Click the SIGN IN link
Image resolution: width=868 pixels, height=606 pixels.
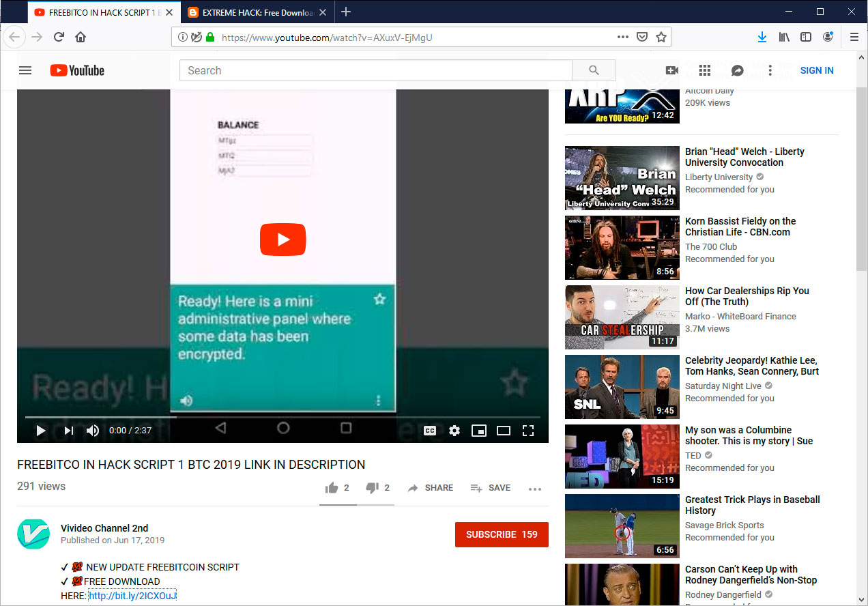[817, 70]
